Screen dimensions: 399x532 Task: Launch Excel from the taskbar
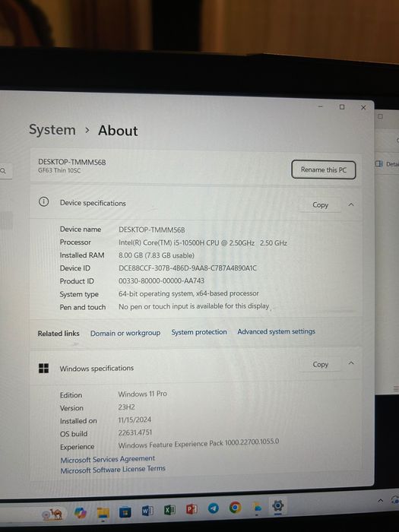point(169,510)
